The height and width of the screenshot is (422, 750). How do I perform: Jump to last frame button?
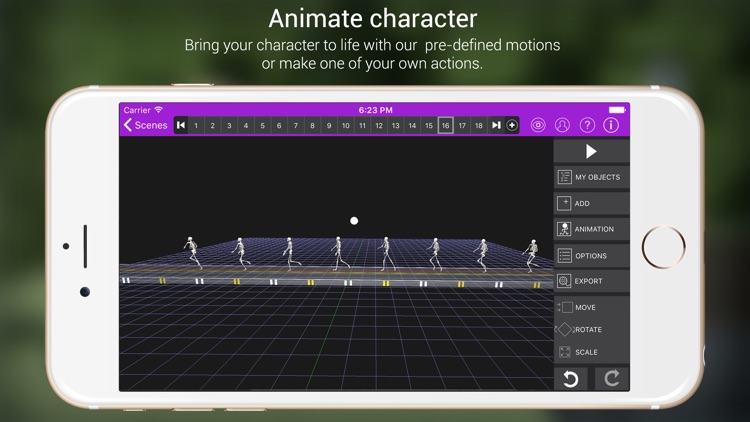pos(496,125)
